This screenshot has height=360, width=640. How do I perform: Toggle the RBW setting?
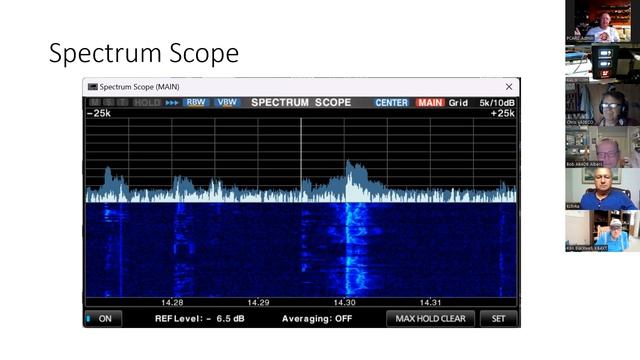(196, 102)
